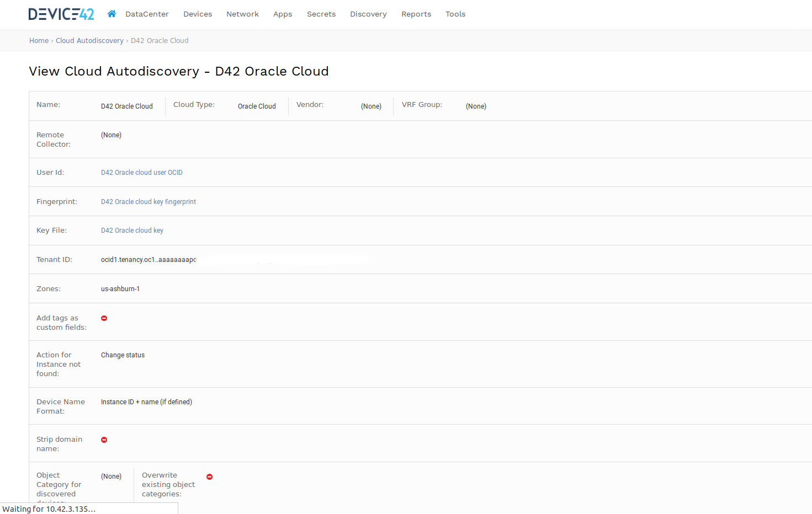Screen dimensions: 812x514
Task: Click red disabled icon for Strip domain name
Action: pos(104,440)
